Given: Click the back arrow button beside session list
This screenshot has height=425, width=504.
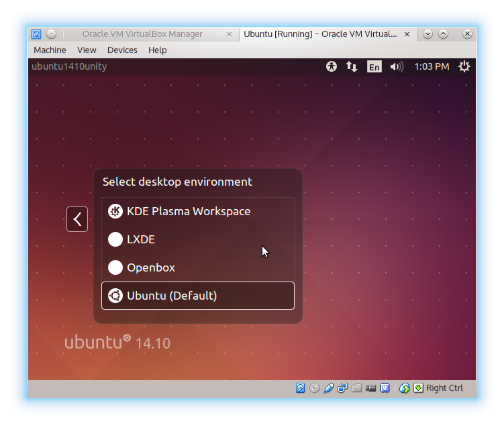Looking at the screenshot, I should click(x=77, y=219).
